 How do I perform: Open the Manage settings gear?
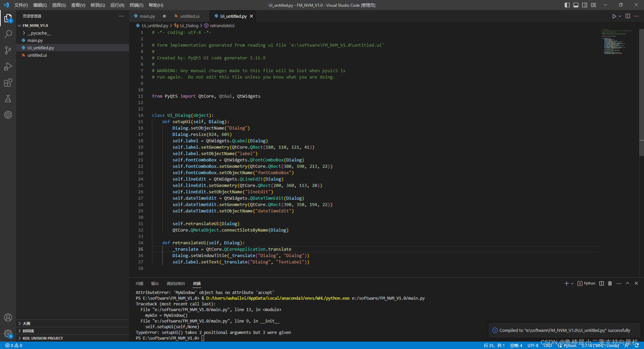tap(8, 334)
